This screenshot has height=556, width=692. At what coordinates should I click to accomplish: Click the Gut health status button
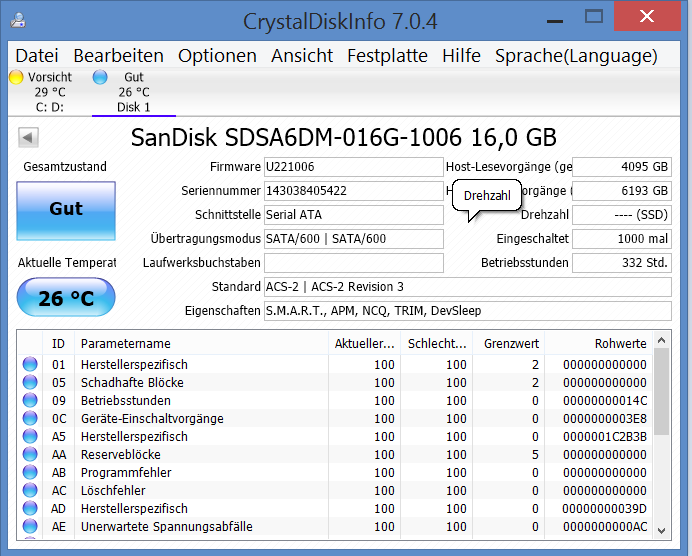click(x=66, y=211)
